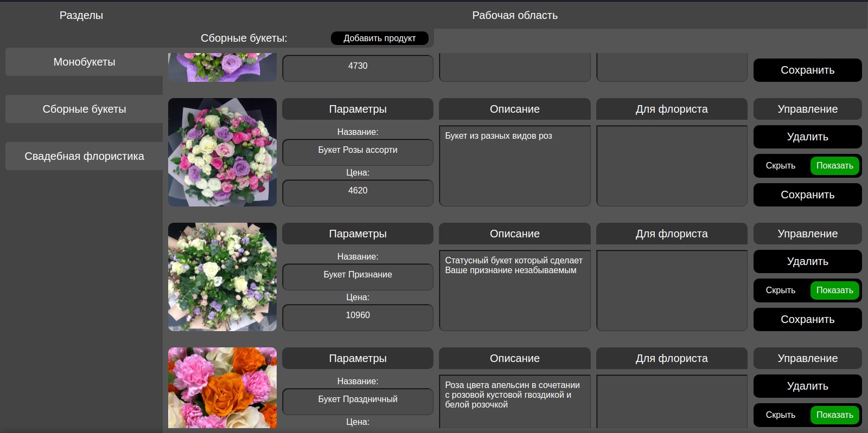Edit description starting "Роза цвета апельсин"
The width and height of the screenshot is (868, 433).
[515, 402]
